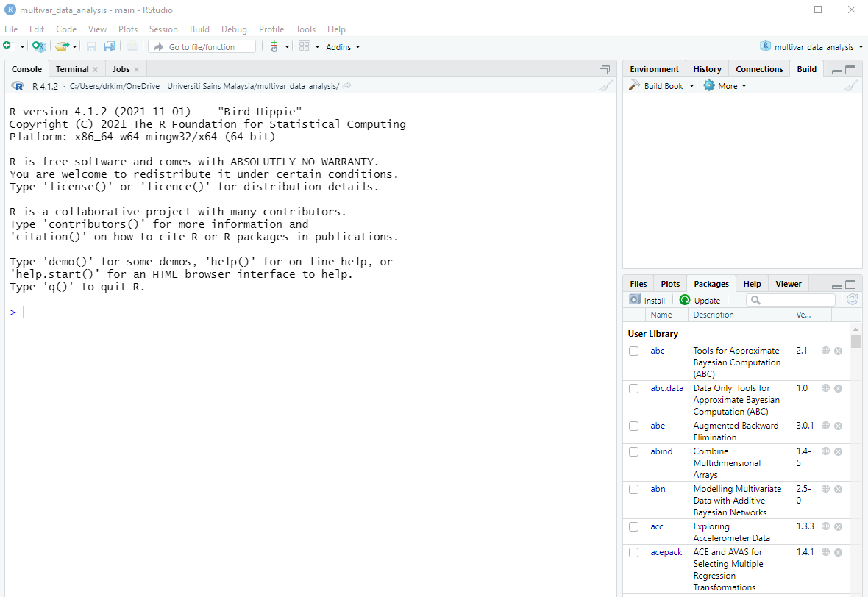
Task: Click the packages list scrollbar thumb
Action: 855,341
